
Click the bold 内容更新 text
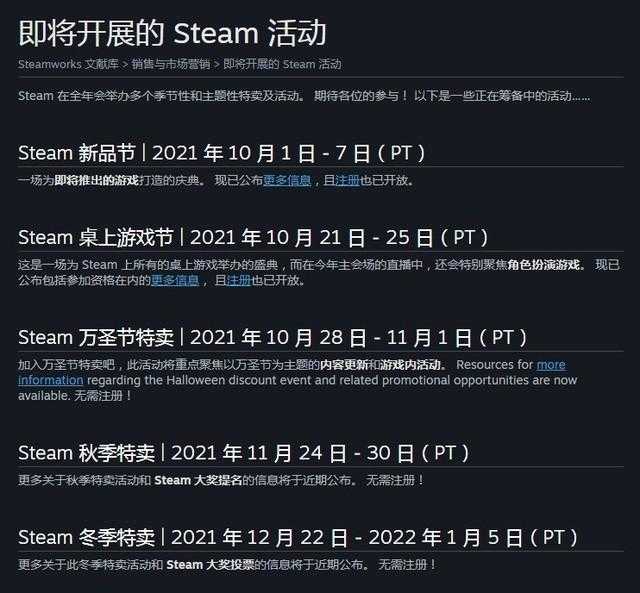[x=344, y=364]
